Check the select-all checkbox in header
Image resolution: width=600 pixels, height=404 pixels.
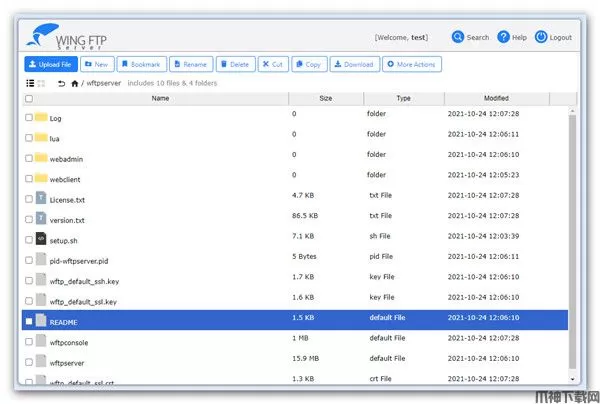pos(28,99)
